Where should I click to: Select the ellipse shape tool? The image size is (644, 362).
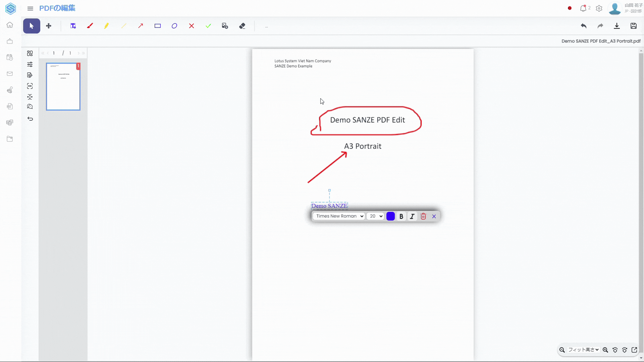point(174,26)
